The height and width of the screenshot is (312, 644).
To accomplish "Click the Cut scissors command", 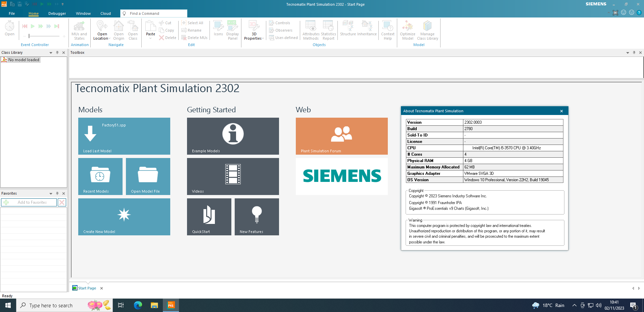I will (x=165, y=23).
